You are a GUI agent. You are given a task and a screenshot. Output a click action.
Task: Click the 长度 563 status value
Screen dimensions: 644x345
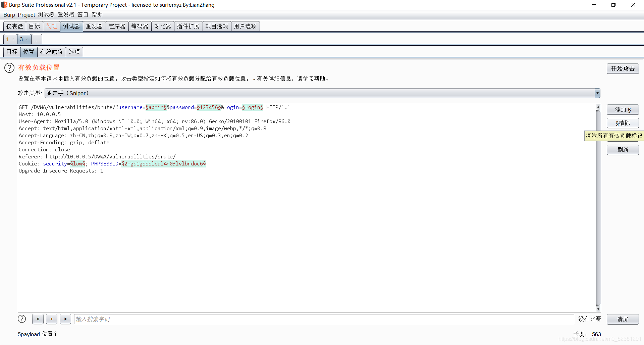pyautogui.click(x=587, y=334)
